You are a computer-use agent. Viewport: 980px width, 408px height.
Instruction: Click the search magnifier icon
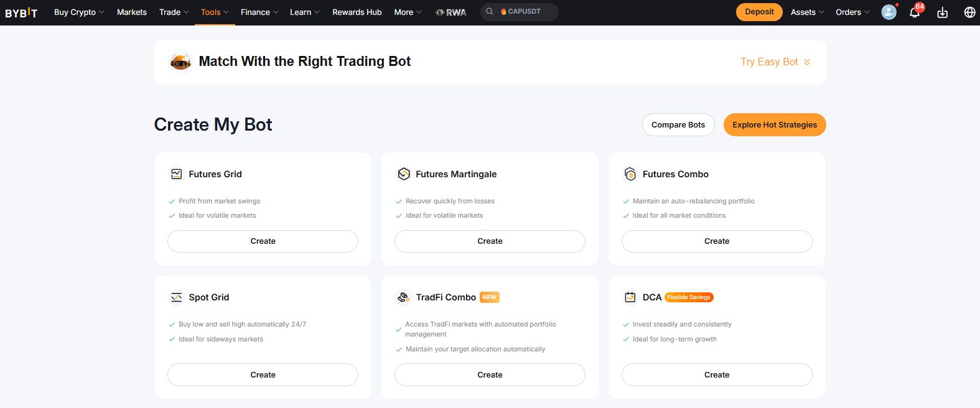(x=490, y=11)
